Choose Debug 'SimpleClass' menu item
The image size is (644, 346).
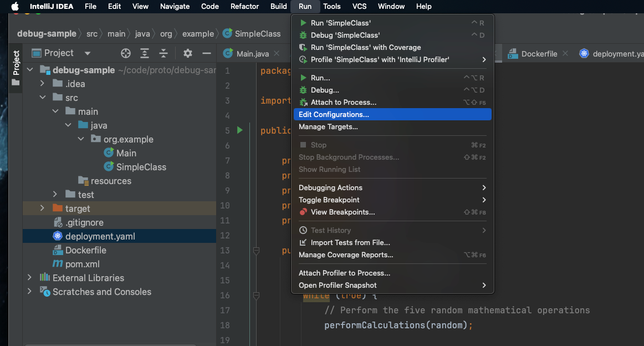tap(392, 35)
